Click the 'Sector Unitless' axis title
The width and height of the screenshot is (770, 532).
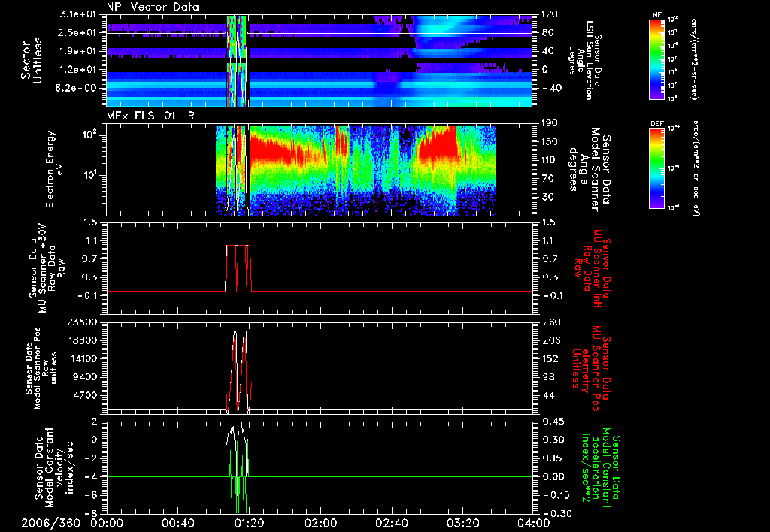click(32, 60)
